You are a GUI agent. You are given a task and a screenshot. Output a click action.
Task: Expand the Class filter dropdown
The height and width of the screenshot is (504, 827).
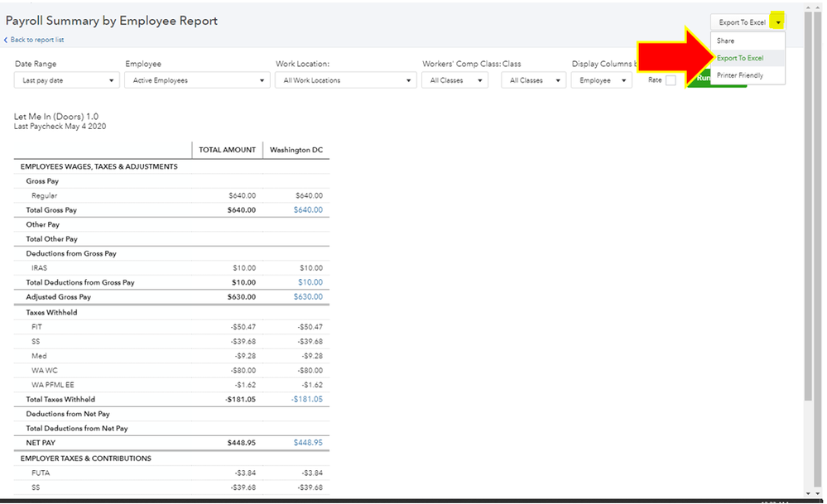[x=533, y=80]
